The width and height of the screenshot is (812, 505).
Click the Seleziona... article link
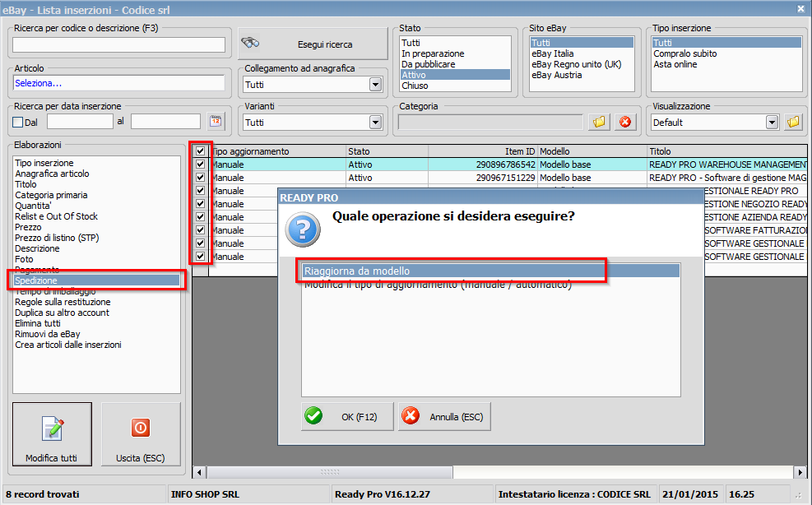(39, 83)
